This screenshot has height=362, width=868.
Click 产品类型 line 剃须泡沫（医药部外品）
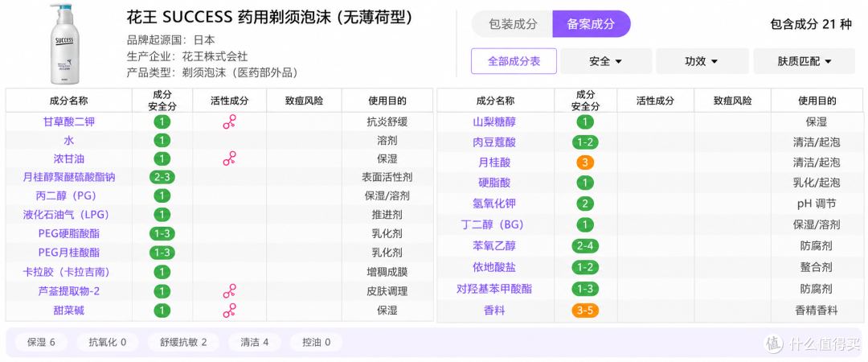(x=212, y=72)
